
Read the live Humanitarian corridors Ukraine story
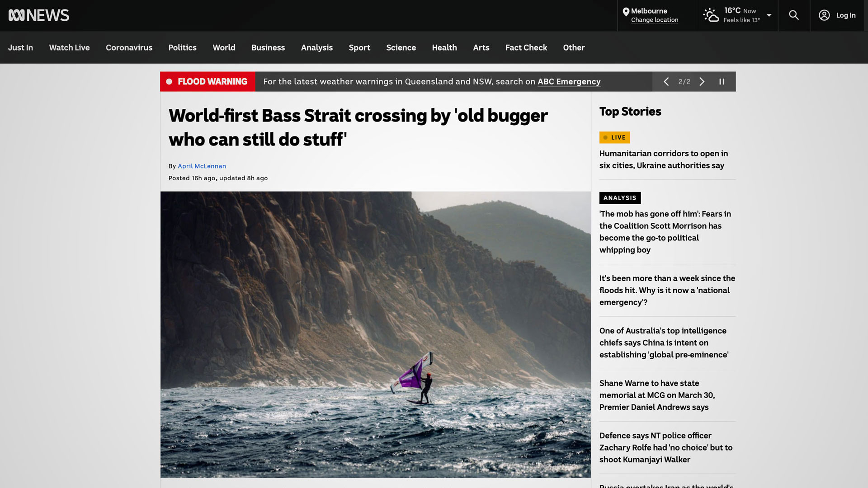[663, 160]
